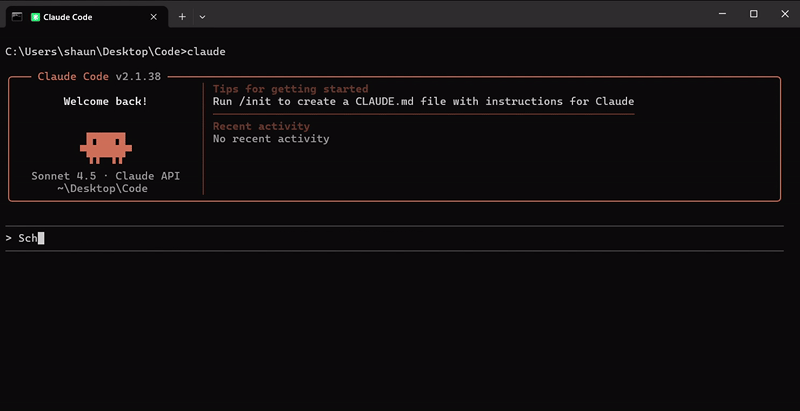This screenshot has height=411, width=800.
Task: Click the green Claude Code tab icon
Action: click(x=35, y=17)
